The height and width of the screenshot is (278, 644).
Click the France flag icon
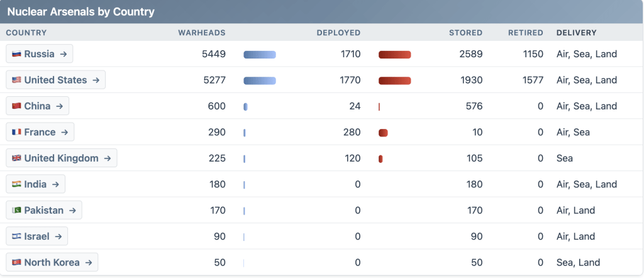click(x=16, y=132)
